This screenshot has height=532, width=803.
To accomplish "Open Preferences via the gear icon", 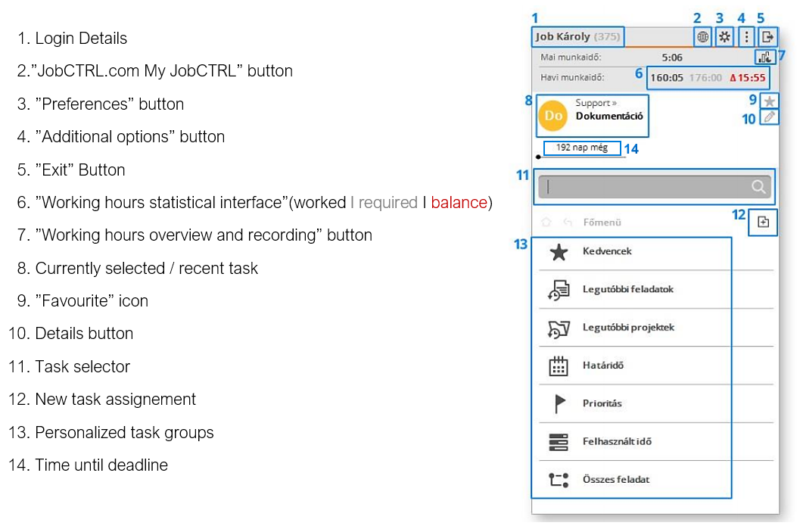I will point(724,36).
